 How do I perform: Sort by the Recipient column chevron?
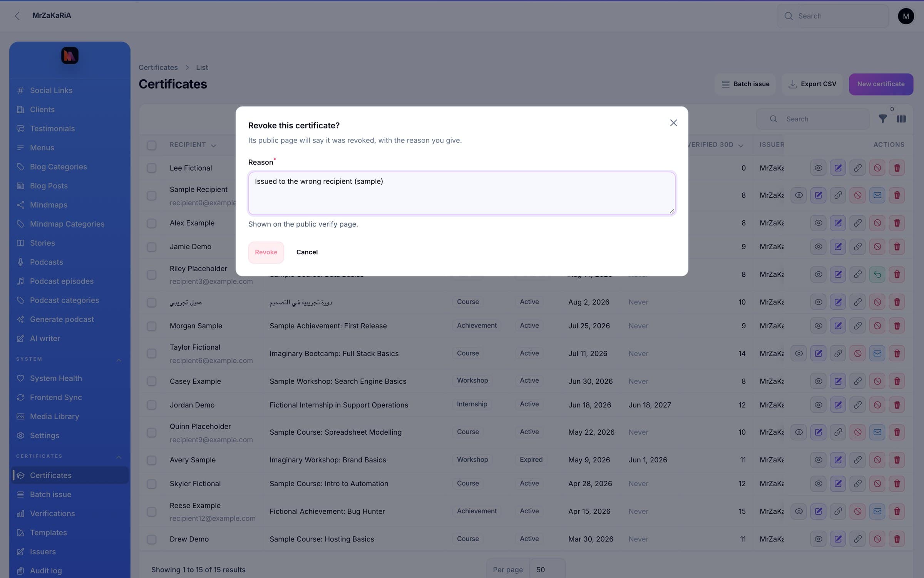213,145
